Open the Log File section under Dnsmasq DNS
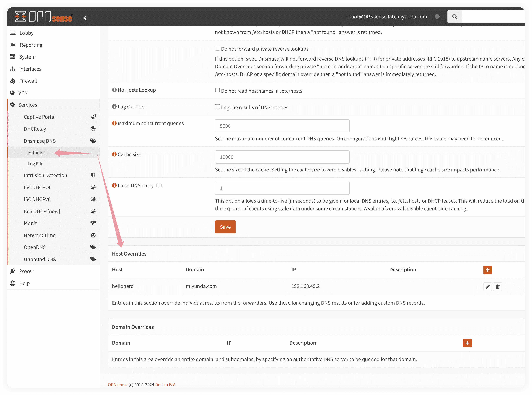532x395 pixels. point(36,163)
